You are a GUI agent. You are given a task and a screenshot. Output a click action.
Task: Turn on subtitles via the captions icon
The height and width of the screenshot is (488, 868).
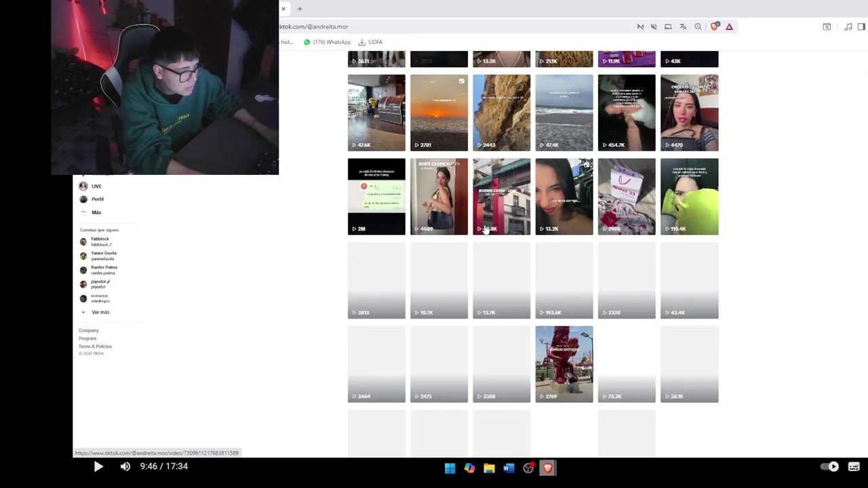pos(854,466)
